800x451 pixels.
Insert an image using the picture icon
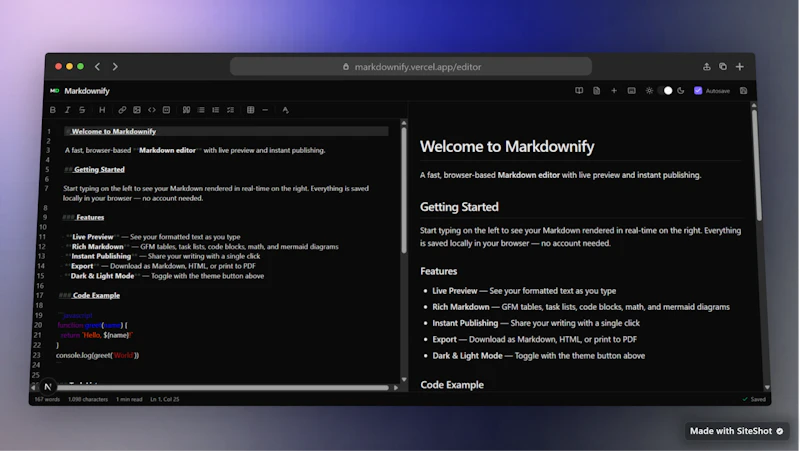coord(137,110)
